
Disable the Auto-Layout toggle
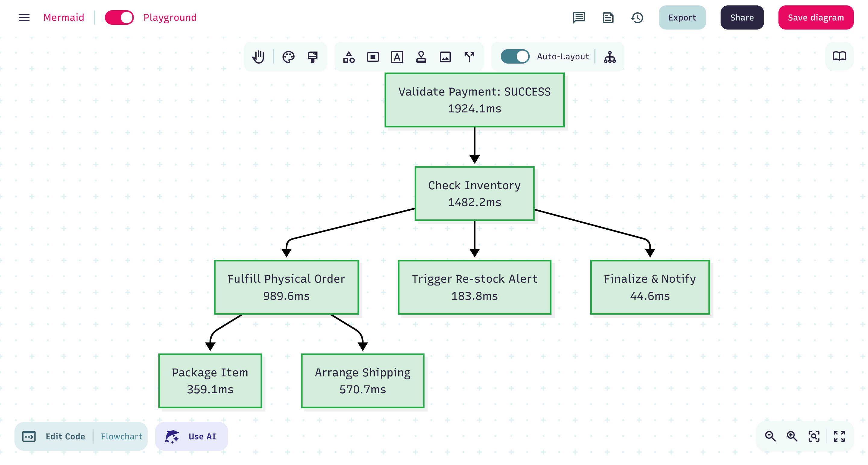click(515, 57)
